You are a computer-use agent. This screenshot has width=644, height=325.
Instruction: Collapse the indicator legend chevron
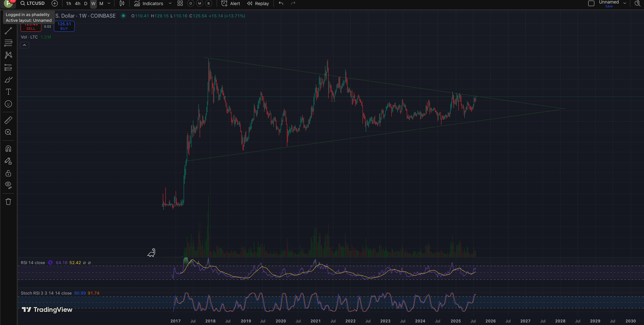click(x=25, y=45)
